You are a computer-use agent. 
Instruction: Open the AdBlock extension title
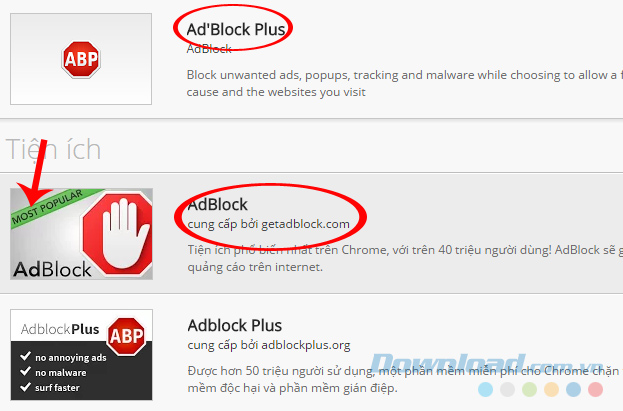(x=217, y=205)
